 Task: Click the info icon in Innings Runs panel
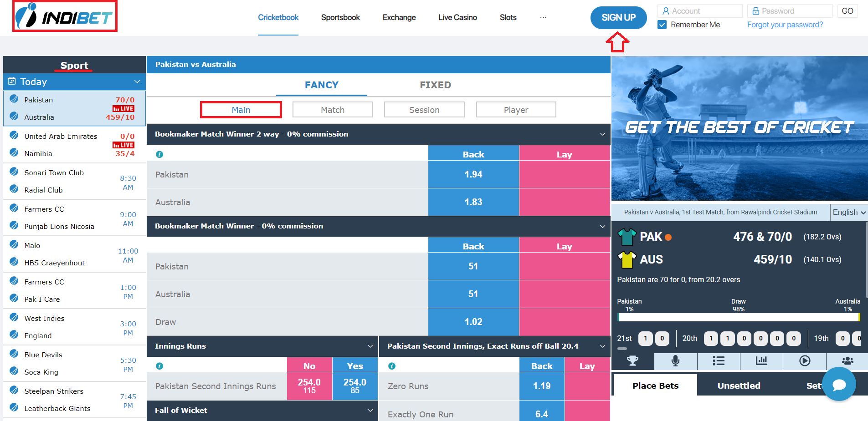159,366
